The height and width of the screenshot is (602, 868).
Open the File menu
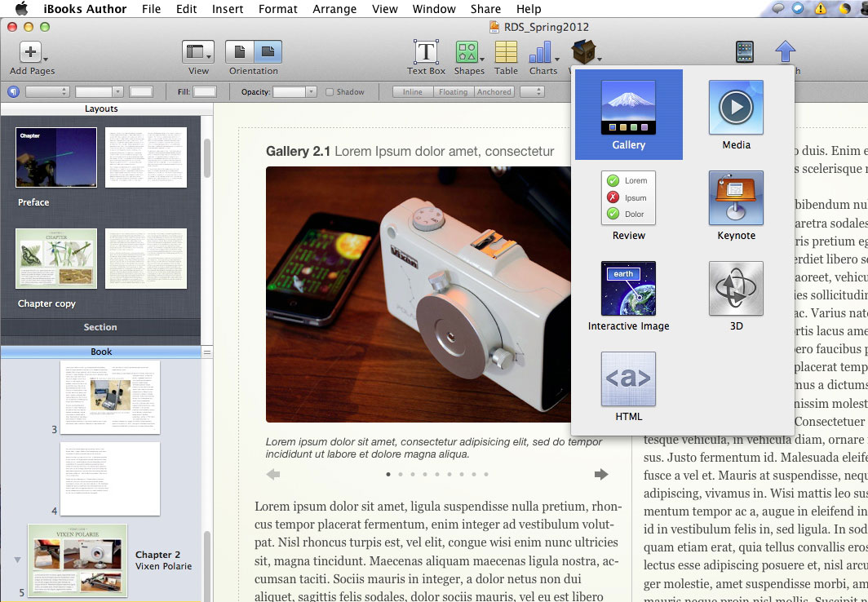(x=151, y=9)
